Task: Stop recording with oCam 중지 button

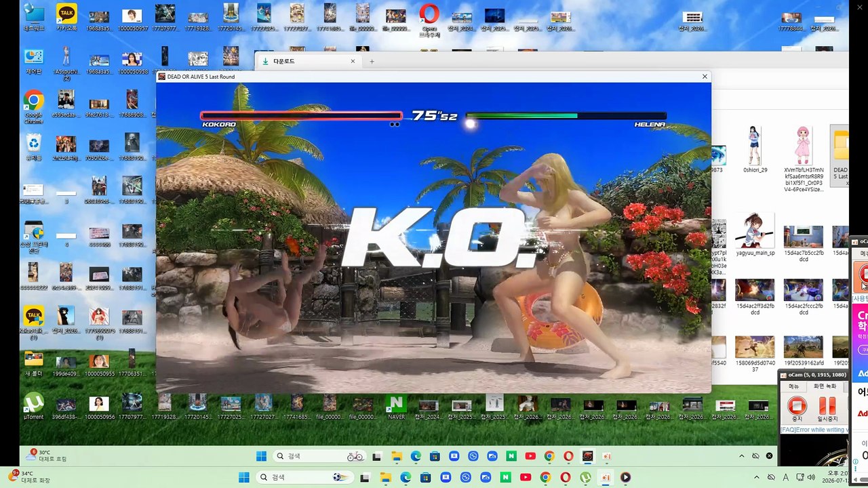Action: click(x=797, y=408)
